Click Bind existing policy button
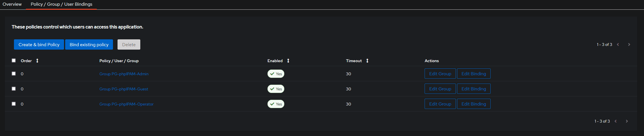The height and width of the screenshot is (136, 644). (x=89, y=44)
